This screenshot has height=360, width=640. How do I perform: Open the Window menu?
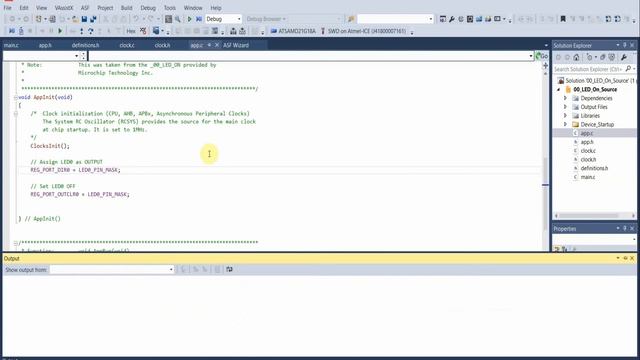[193, 8]
